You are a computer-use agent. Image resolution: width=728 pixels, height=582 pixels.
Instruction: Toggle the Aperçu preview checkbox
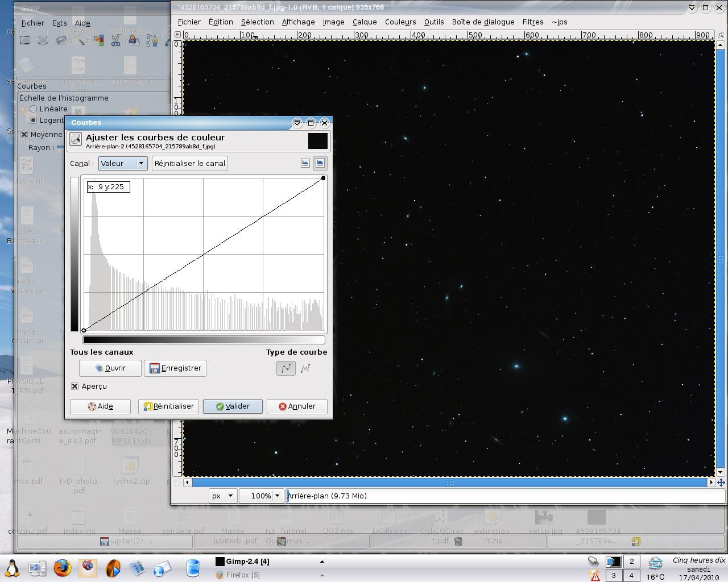75,386
